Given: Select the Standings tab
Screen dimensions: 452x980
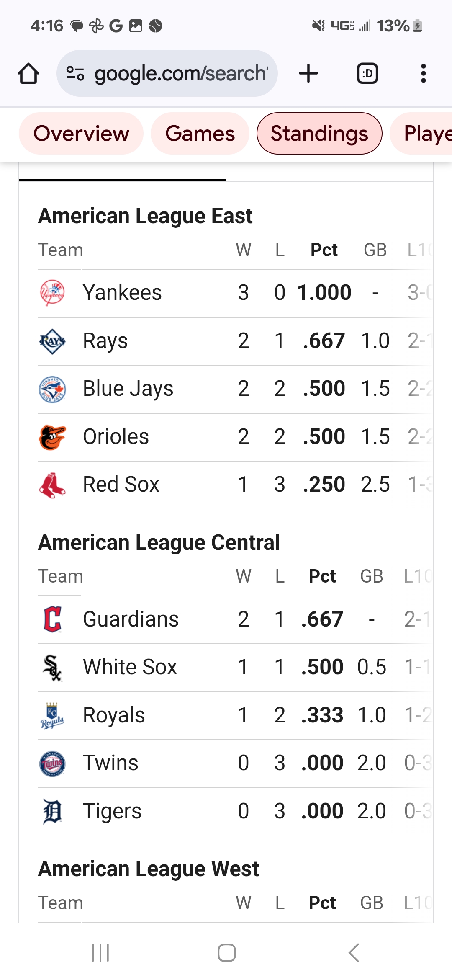Looking at the screenshot, I should tap(319, 134).
